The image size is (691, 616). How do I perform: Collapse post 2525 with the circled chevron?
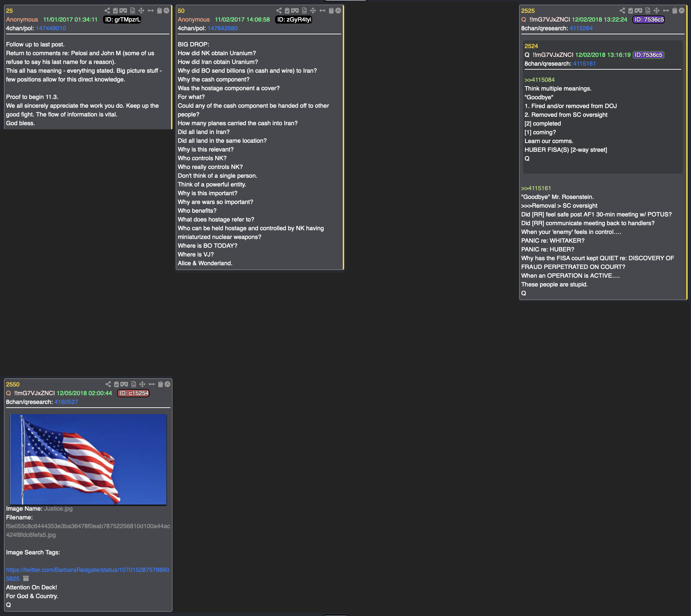click(682, 11)
